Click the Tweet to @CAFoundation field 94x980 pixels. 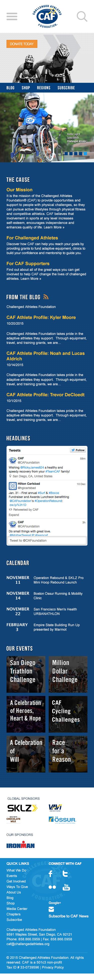tap(47, 540)
